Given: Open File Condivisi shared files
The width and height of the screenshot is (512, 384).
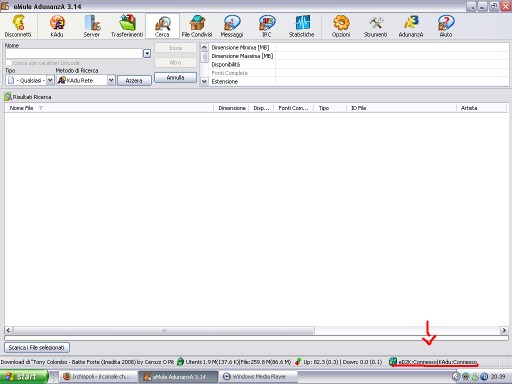Looking at the screenshot, I should click(197, 26).
